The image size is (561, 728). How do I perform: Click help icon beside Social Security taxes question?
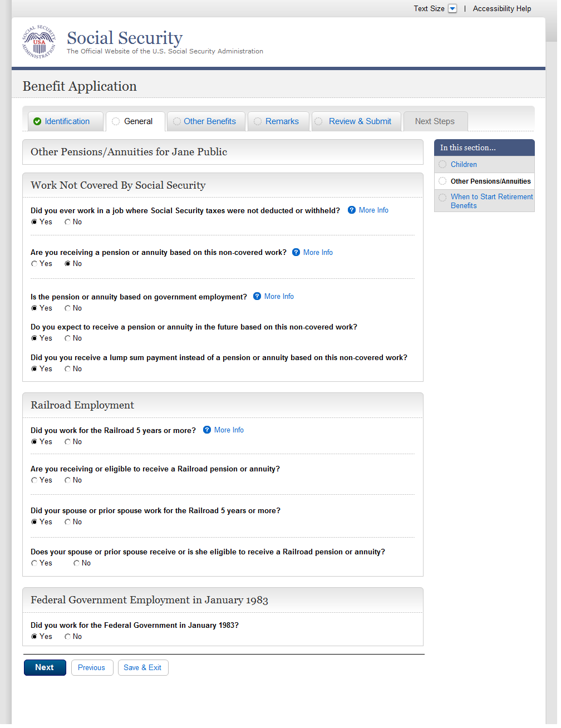(x=352, y=210)
